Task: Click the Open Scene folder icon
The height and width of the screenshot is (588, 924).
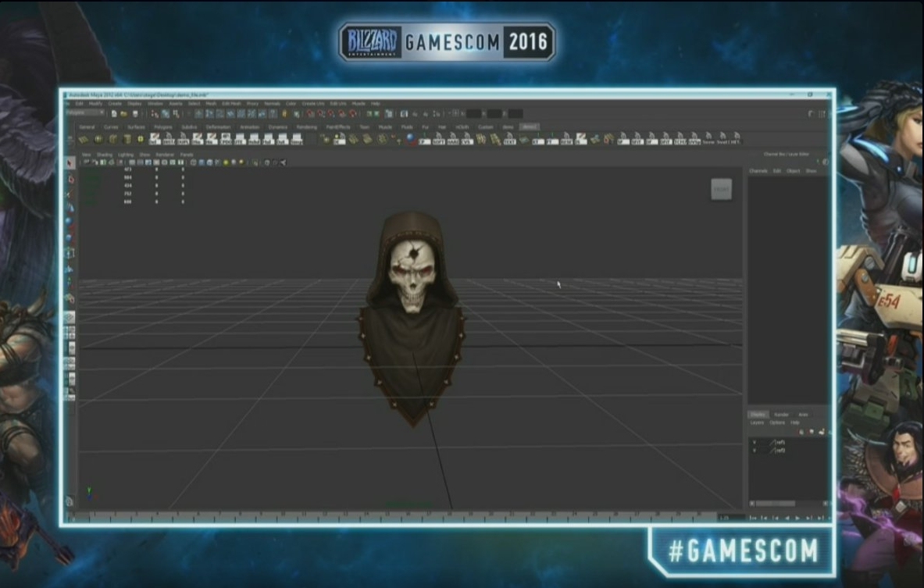Action: tap(123, 114)
